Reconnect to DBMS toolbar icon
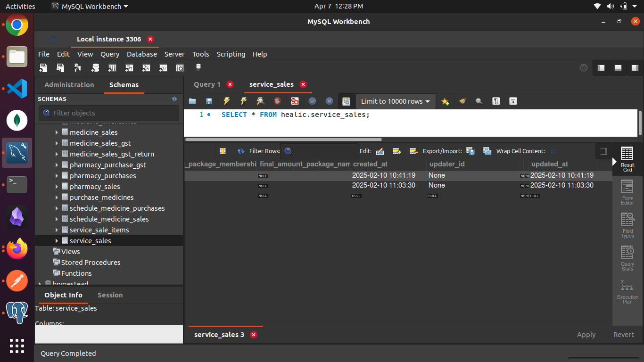This screenshot has width=644, height=362. [198, 67]
